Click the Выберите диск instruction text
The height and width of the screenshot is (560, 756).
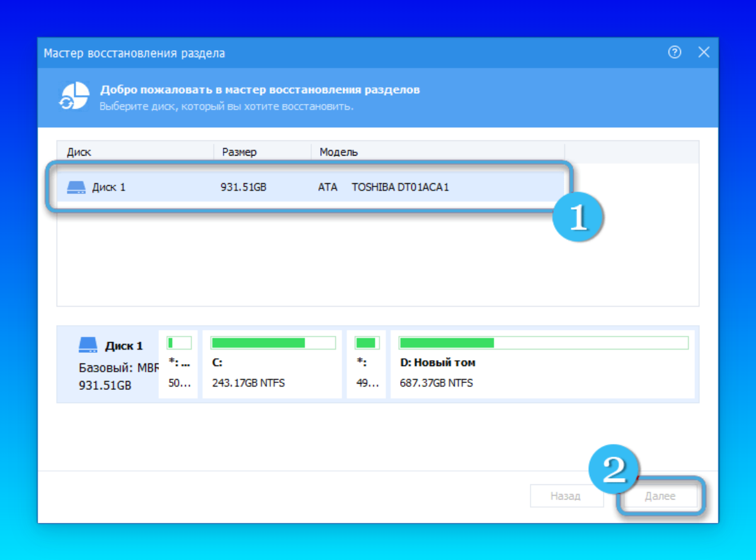click(x=227, y=106)
